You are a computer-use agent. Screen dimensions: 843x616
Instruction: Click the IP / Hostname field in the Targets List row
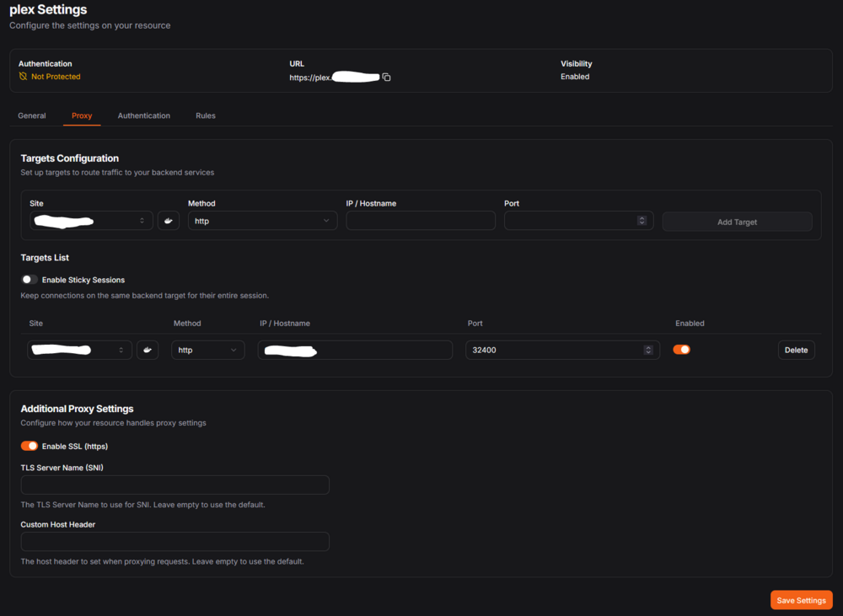[355, 350]
